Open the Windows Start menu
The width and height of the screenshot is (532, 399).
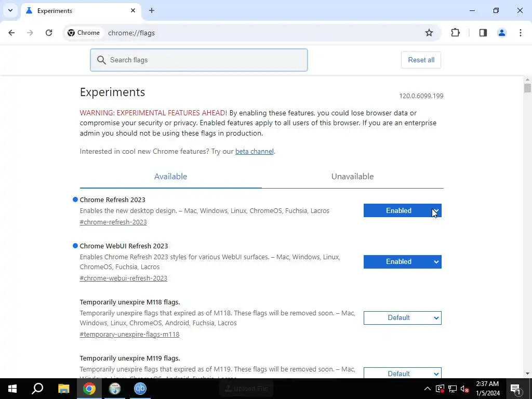pyautogui.click(x=12, y=389)
